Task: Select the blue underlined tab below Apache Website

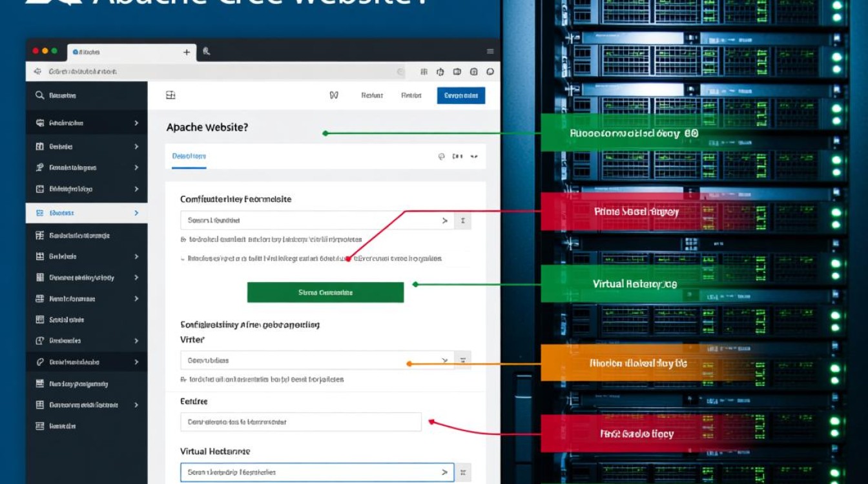Action: pyautogui.click(x=189, y=156)
